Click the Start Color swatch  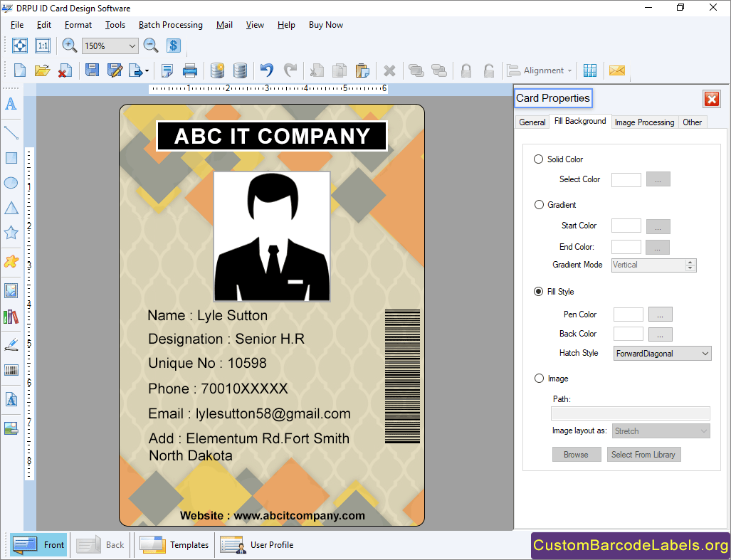point(626,226)
